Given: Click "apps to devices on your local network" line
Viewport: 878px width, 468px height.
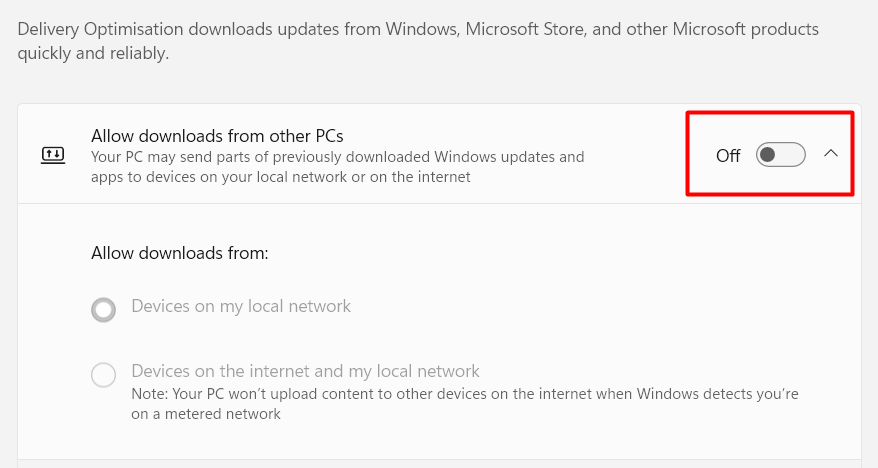Looking at the screenshot, I should 280,177.
